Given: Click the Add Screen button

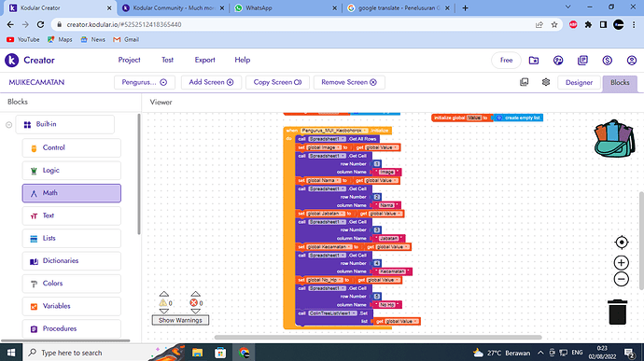Looking at the screenshot, I should [x=211, y=82].
